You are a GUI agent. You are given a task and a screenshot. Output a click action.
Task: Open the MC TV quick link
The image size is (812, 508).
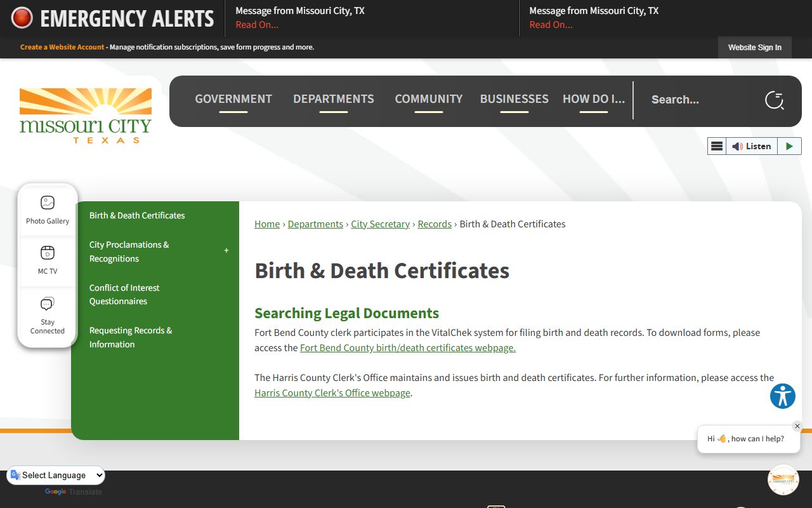pyautogui.click(x=48, y=260)
